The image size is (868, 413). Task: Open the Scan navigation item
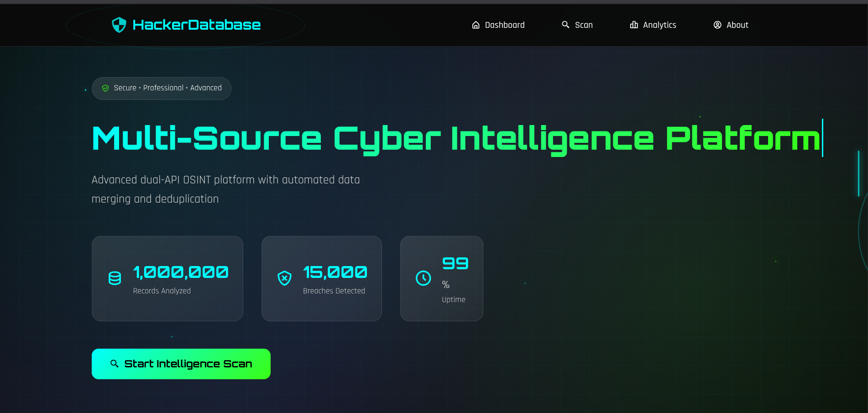584,25
